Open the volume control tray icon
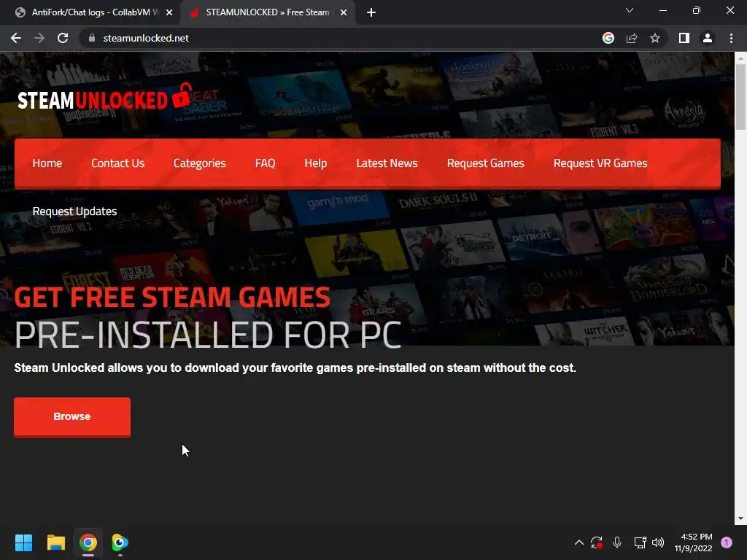747x560 pixels. pyautogui.click(x=658, y=542)
